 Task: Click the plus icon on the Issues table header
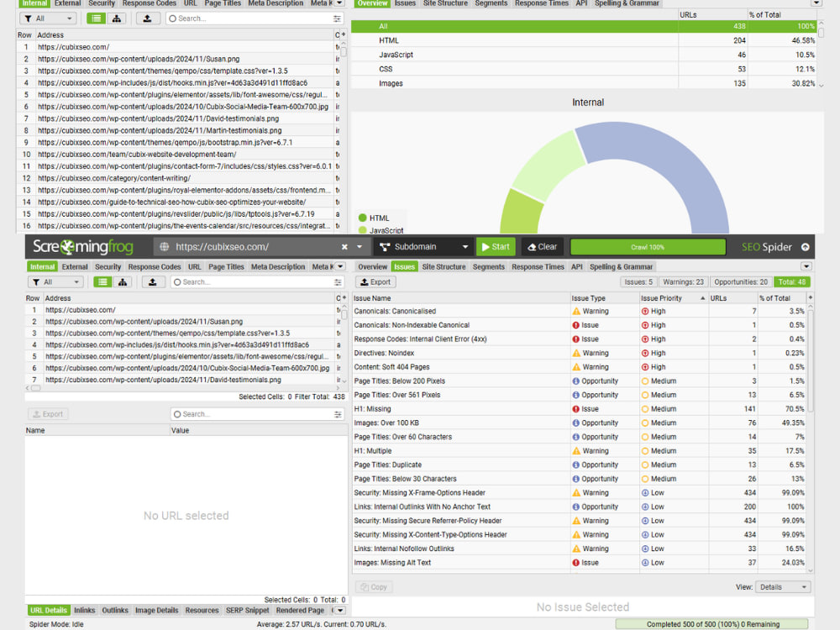[x=811, y=297]
